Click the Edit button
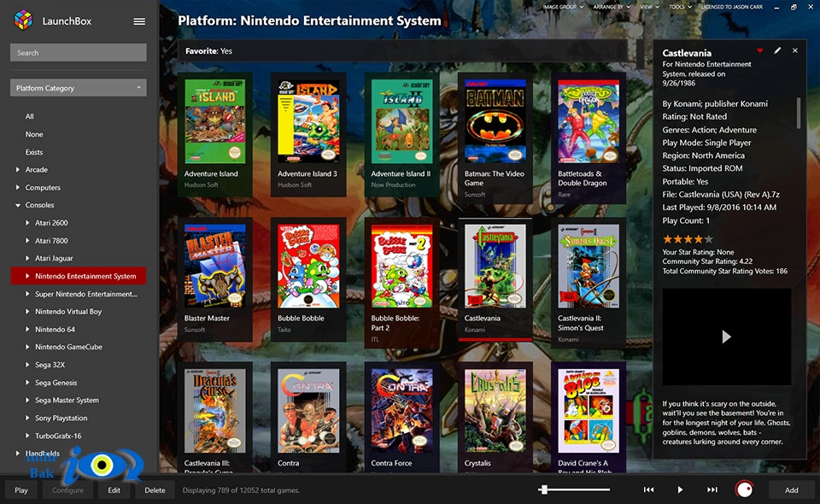The image size is (820, 504). [x=114, y=489]
